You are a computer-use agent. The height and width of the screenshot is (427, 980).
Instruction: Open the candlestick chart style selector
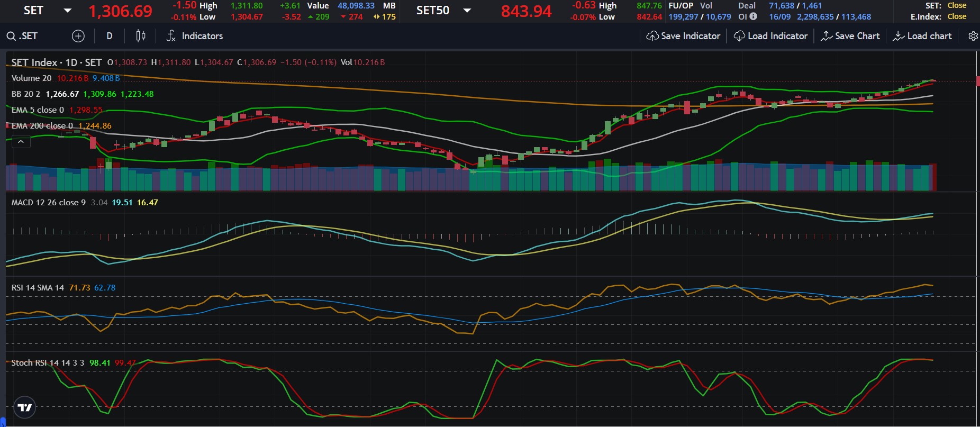click(141, 36)
